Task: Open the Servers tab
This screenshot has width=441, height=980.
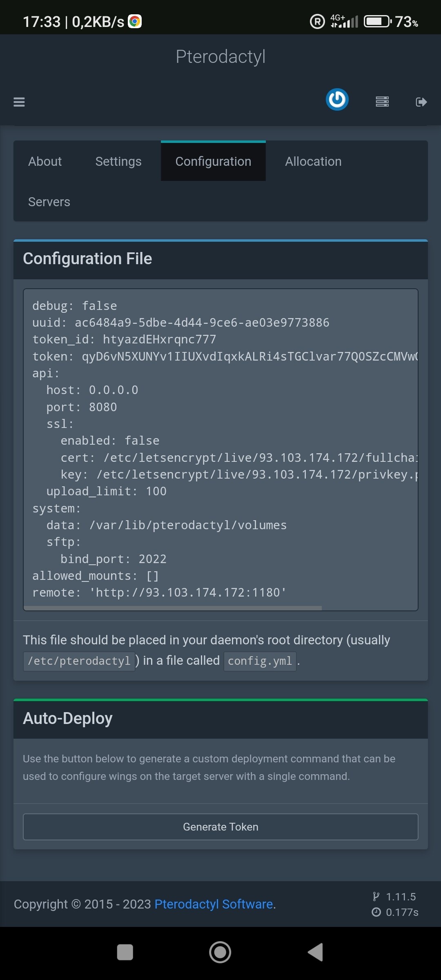Action: point(49,202)
